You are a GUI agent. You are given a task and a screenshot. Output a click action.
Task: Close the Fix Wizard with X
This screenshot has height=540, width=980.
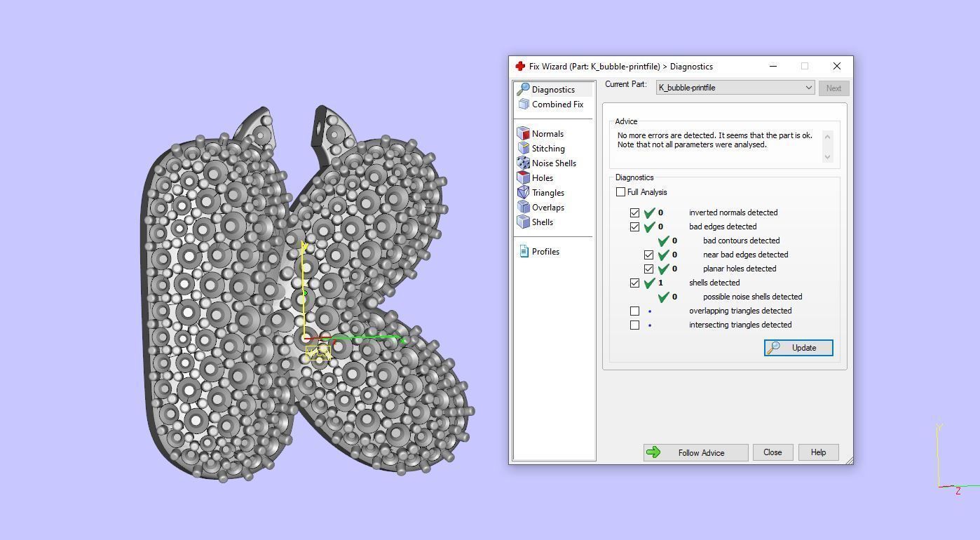click(836, 66)
